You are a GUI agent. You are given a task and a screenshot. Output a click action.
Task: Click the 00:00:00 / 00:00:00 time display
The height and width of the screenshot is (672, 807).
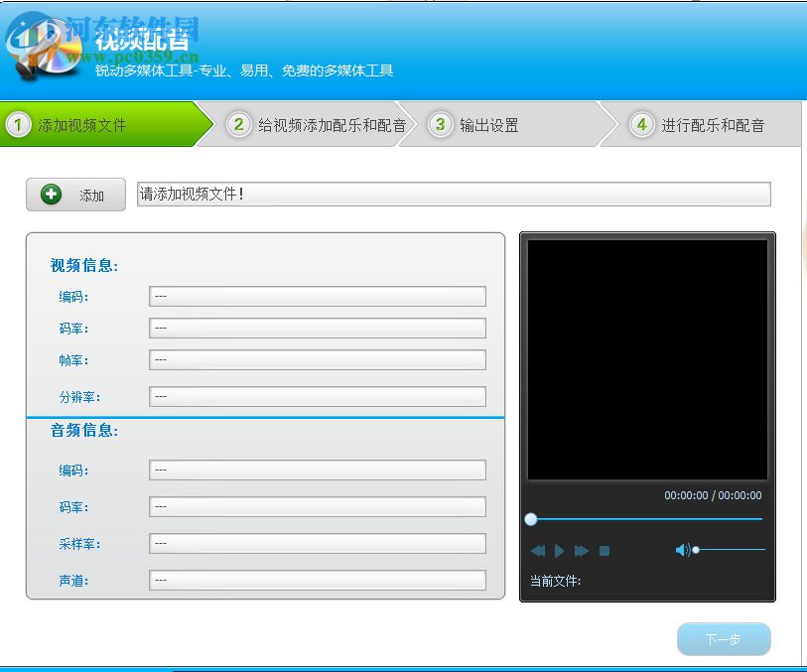click(x=713, y=495)
